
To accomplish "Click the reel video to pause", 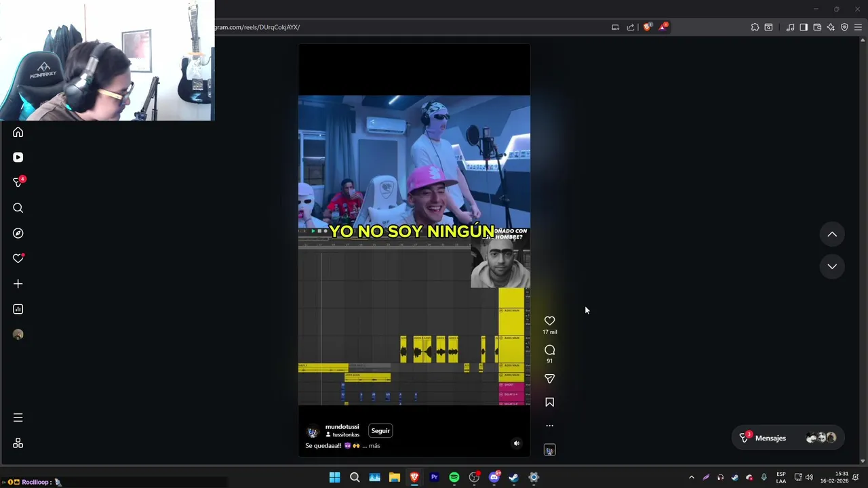I will (414, 249).
